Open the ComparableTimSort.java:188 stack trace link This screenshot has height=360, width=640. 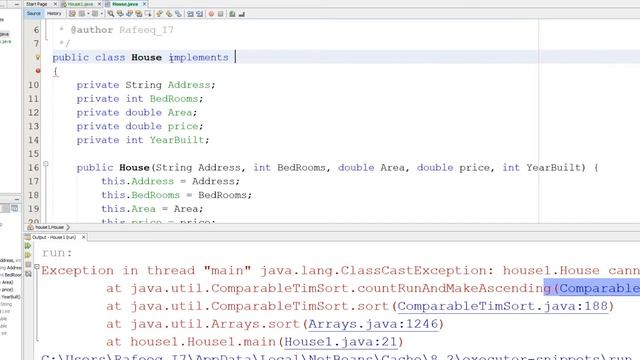[x=503, y=306]
